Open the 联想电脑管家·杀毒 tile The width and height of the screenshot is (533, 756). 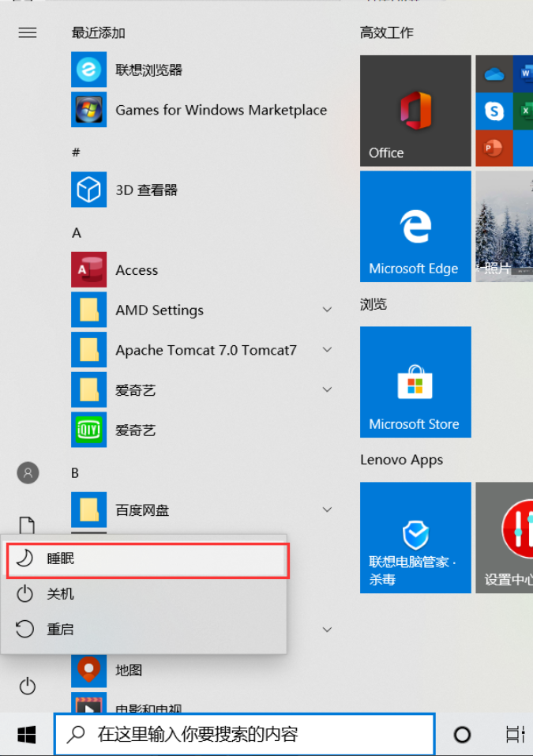click(415, 538)
